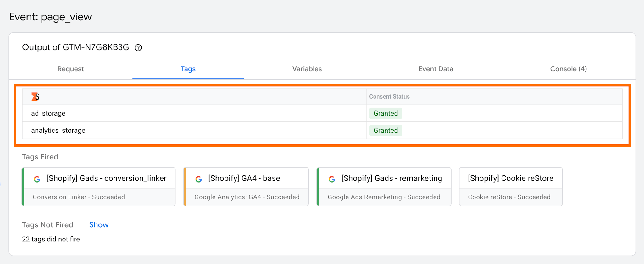
Task: Open [Shopify] GA4 - base tag card
Action: pos(246,186)
